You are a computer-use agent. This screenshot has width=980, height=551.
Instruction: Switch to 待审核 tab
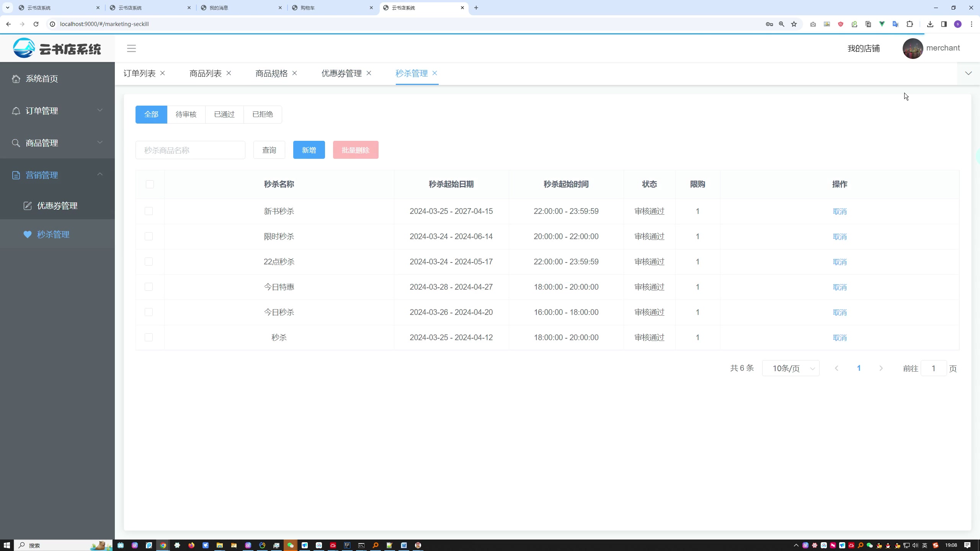tap(186, 114)
